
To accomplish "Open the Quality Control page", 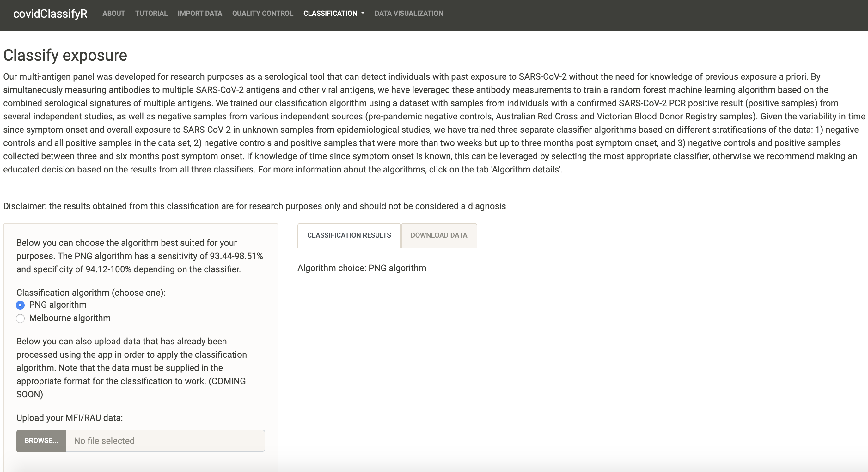I will (x=262, y=14).
